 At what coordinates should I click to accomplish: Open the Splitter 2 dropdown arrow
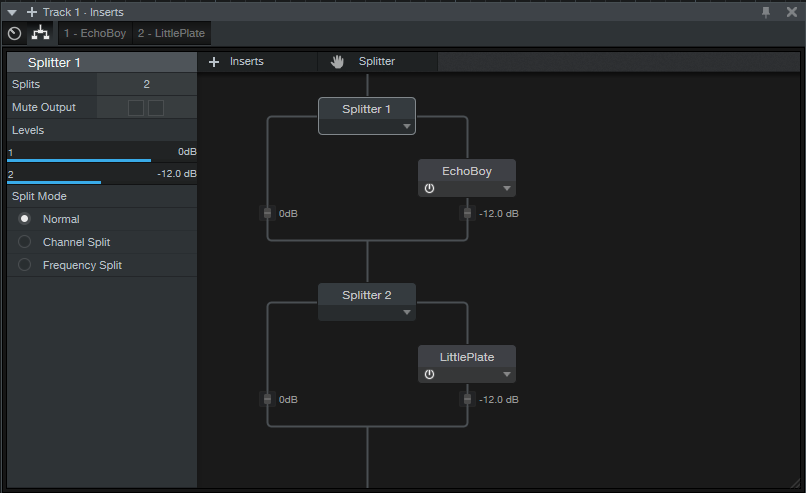(x=407, y=313)
